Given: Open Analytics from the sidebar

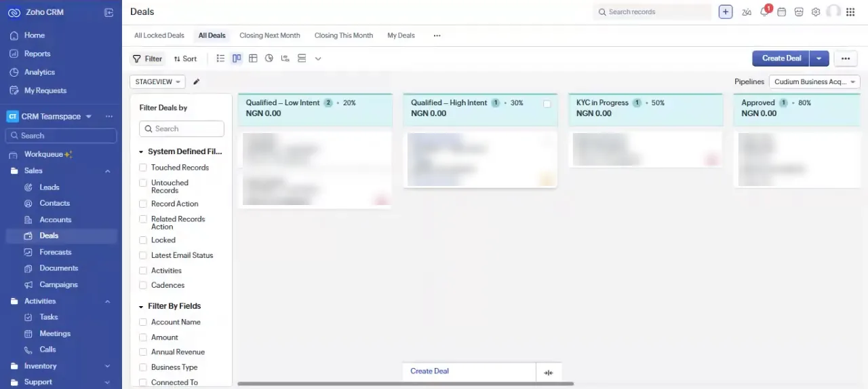Looking at the screenshot, I should (39, 72).
